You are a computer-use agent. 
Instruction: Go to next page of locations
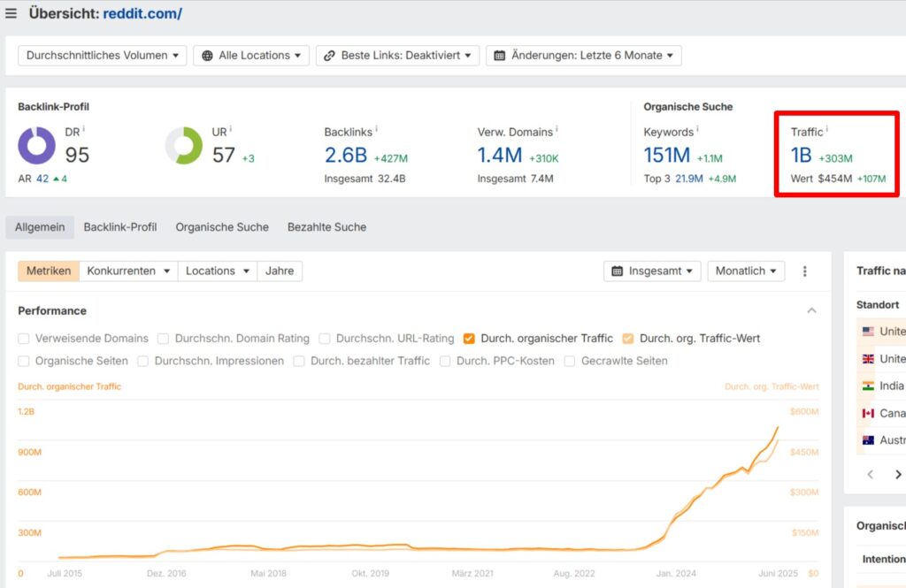(898, 475)
